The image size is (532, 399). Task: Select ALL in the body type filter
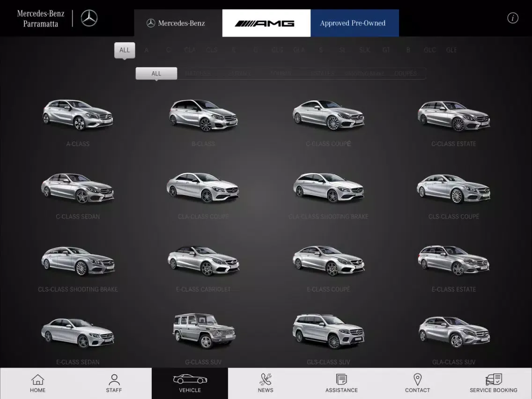coord(156,73)
